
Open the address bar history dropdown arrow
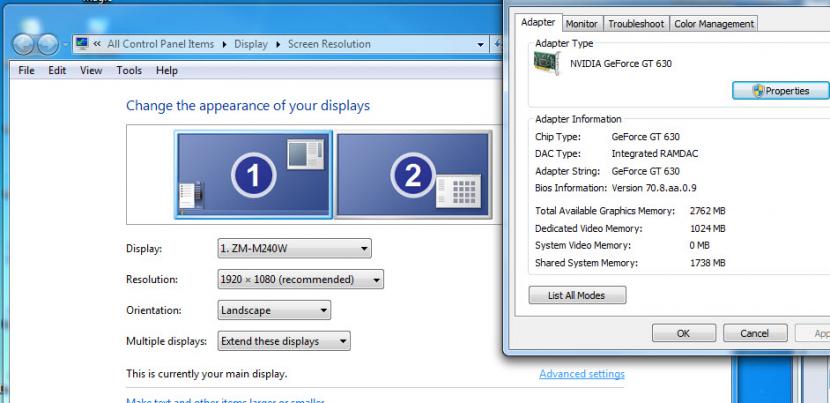click(x=482, y=45)
